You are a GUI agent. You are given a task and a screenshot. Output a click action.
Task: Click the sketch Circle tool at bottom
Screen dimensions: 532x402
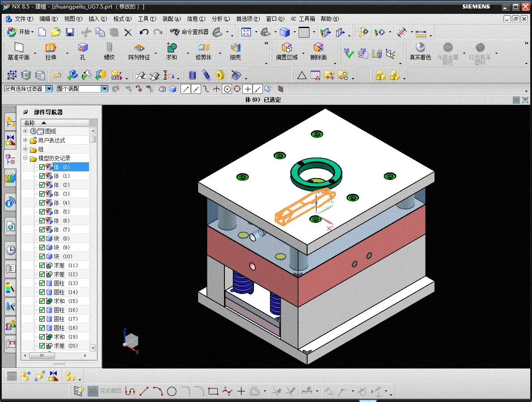point(172,391)
